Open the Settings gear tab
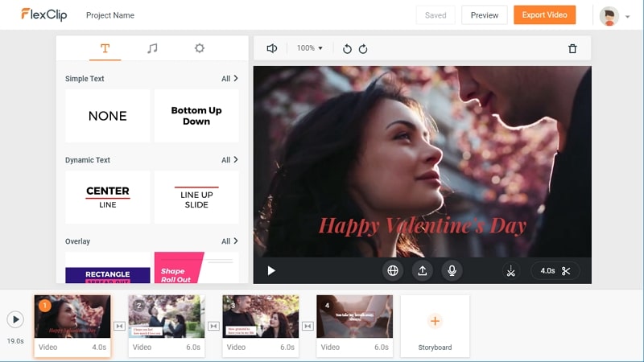The image size is (644, 362). pos(199,48)
